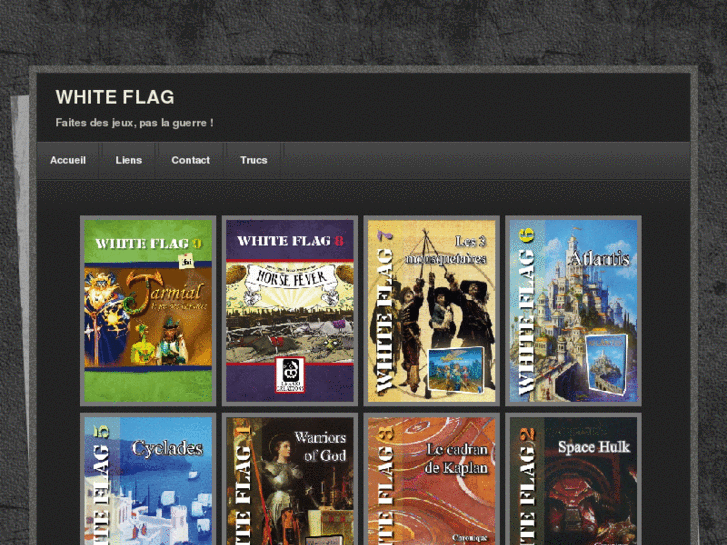Open Le cadran de Kaplan cover

click(432, 480)
